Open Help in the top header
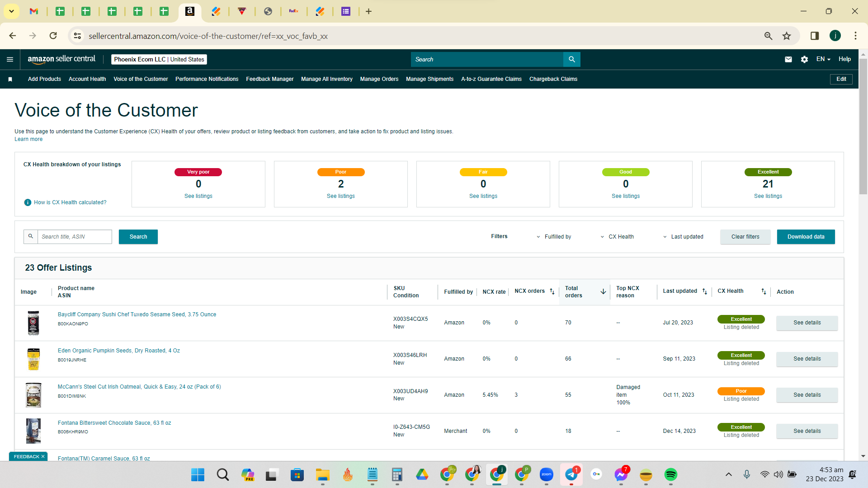 pyautogui.click(x=844, y=59)
